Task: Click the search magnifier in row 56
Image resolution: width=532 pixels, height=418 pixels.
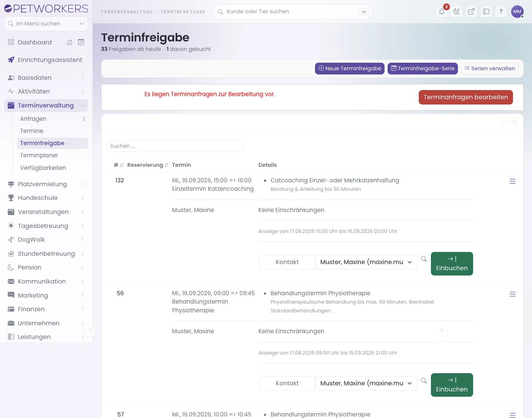Action: click(x=424, y=380)
